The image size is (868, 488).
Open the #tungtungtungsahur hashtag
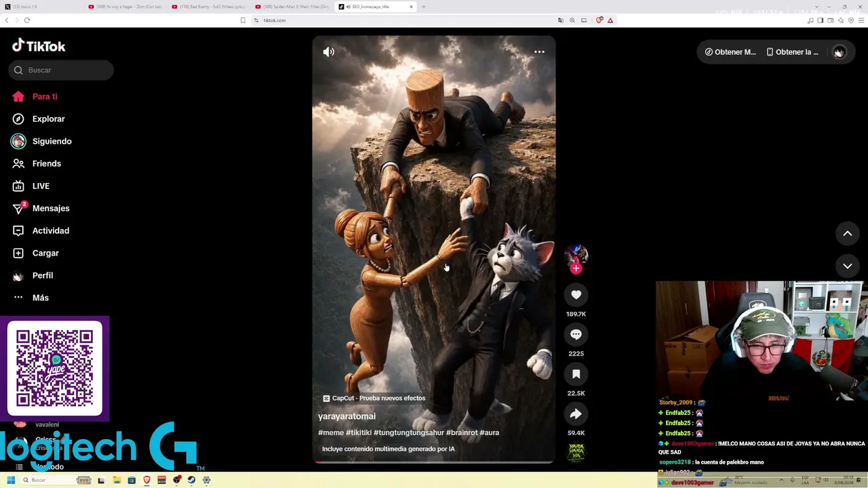(408, 432)
